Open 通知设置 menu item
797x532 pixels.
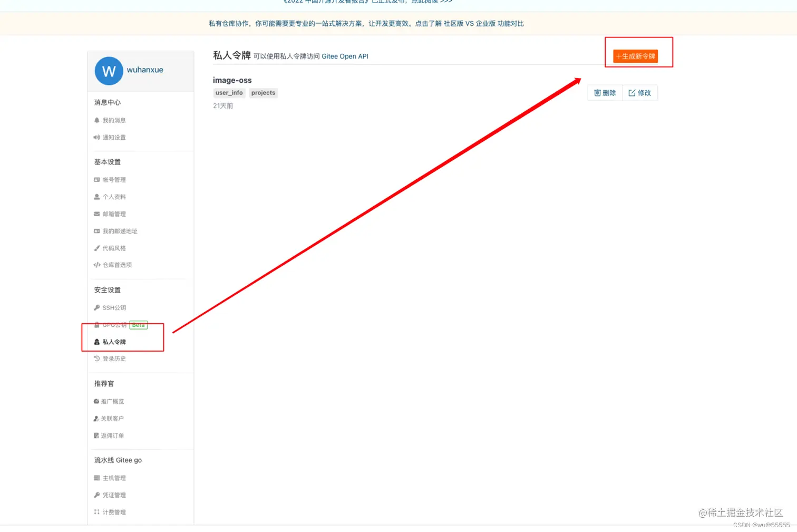[114, 137]
